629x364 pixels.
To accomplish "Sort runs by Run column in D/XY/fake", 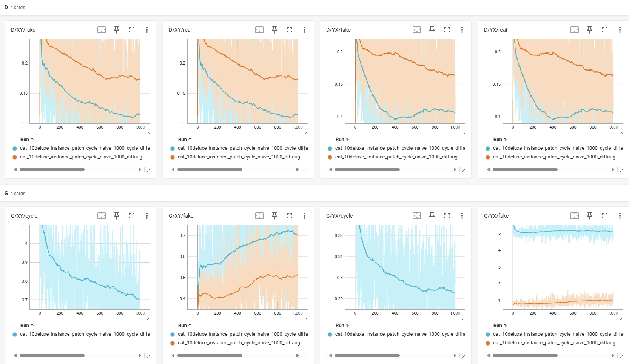I will (x=27, y=140).
